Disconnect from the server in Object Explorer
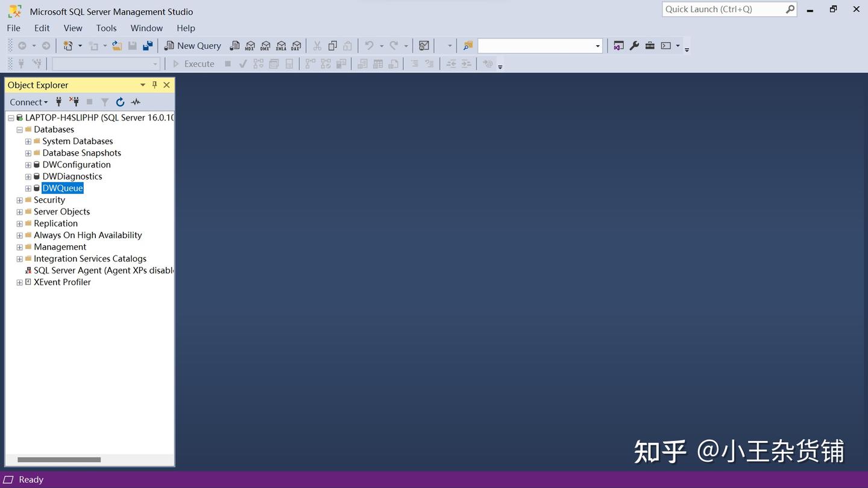The image size is (868, 488). click(x=74, y=102)
